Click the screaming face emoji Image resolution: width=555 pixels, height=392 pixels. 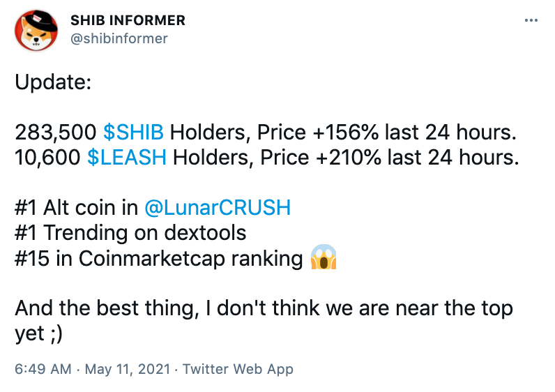pyautogui.click(x=323, y=258)
